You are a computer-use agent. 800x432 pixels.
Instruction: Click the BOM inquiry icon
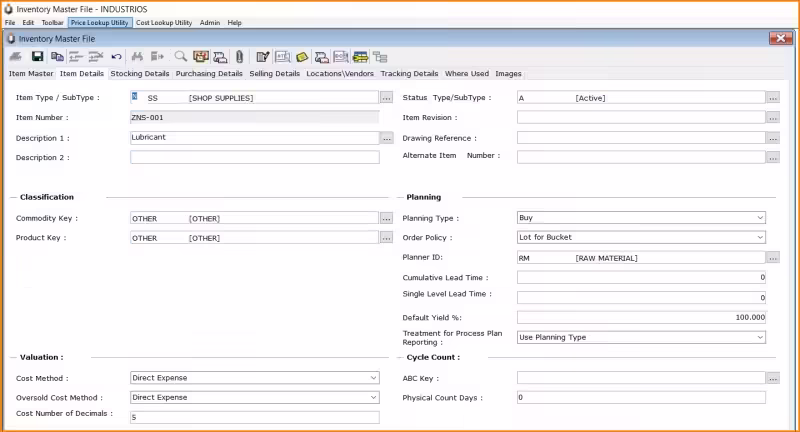click(341, 57)
